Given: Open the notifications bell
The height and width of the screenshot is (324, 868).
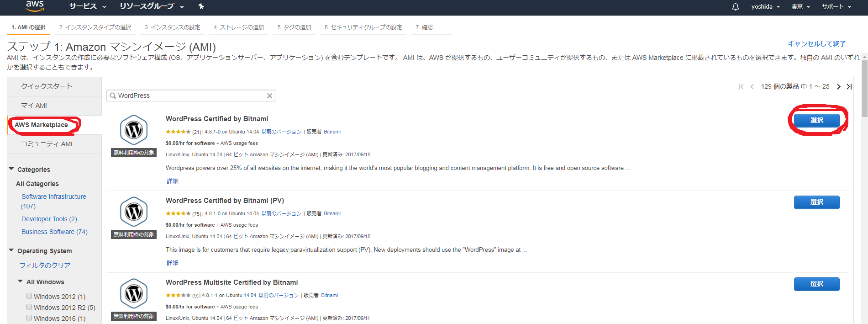Looking at the screenshot, I should coord(735,7).
